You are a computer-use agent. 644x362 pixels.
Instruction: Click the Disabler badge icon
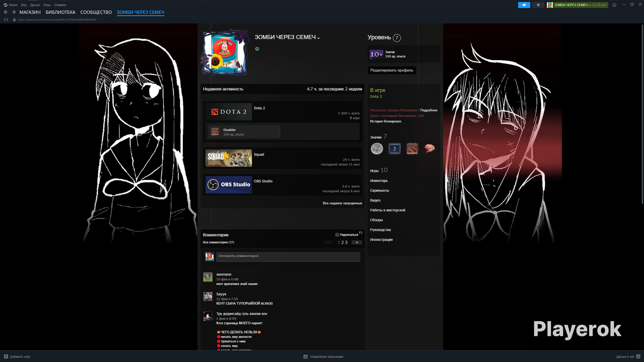tap(215, 132)
